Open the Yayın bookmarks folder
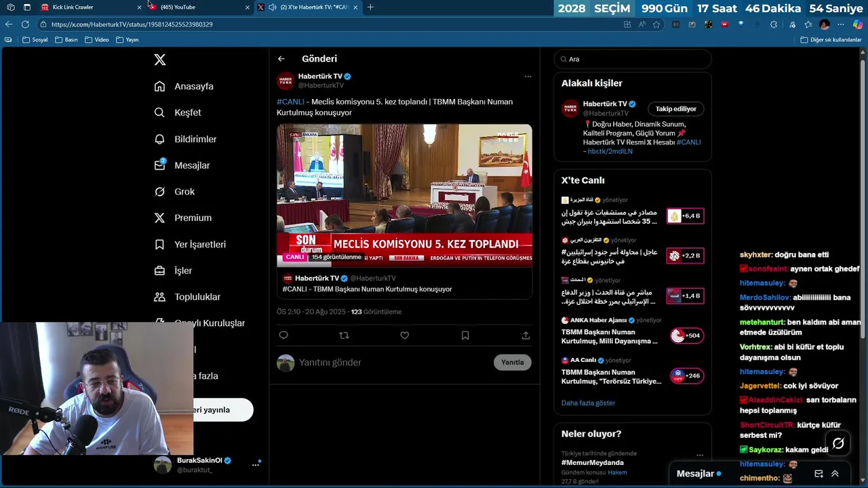This screenshot has width=868, height=488. (127, 40)
